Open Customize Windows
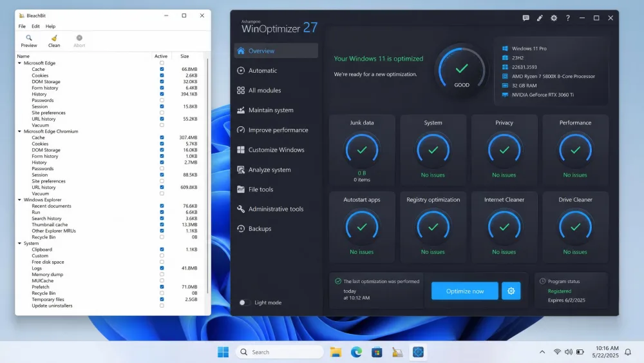The width and height of the screenshot is (644, 363). click(276, 150)
